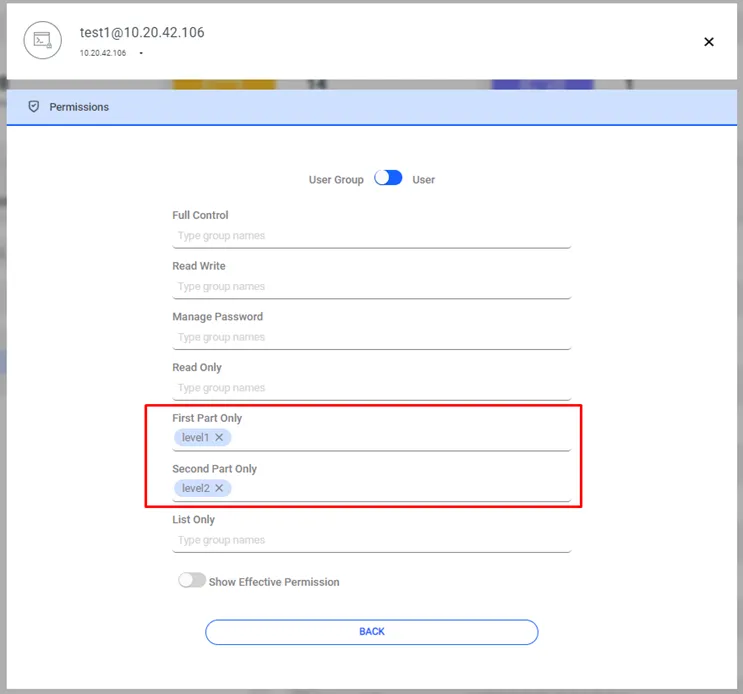Close the permissions dialog with the X
743x694 pixels.
pyautogui.click(x=708, y=42)
